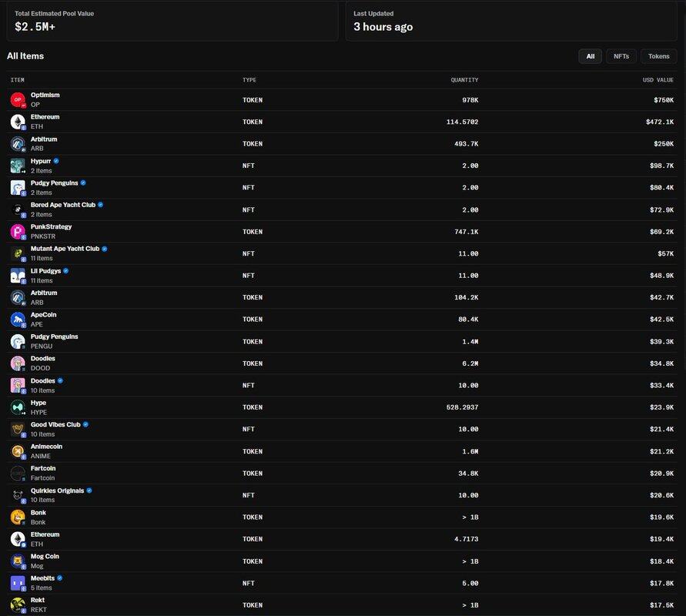Click the Total Estimated Pool Value card
This screenshot has width=686, height=616.
[x=172, y=21]
